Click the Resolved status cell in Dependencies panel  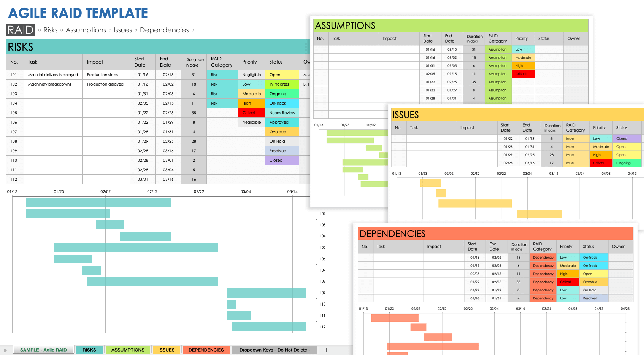point(594,298)
